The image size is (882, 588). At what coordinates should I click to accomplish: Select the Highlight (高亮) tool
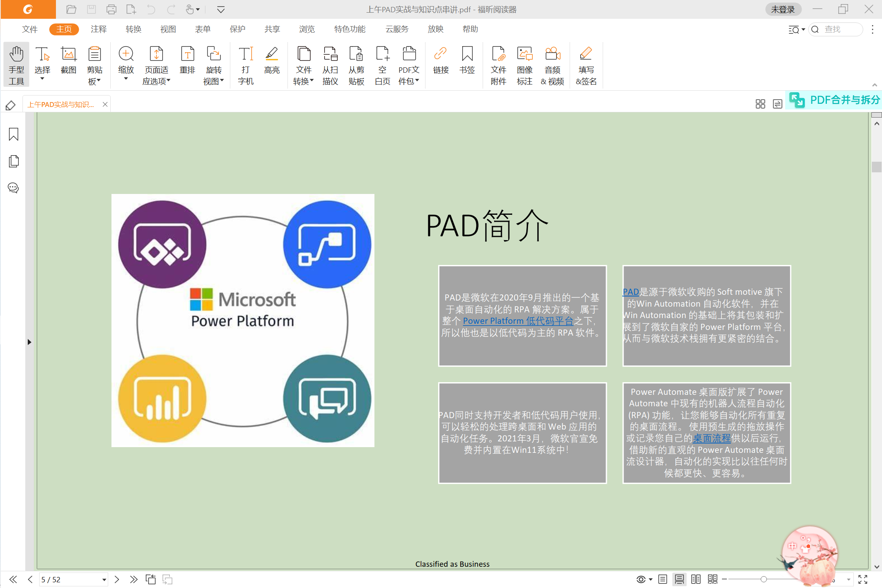pos(272,60)
